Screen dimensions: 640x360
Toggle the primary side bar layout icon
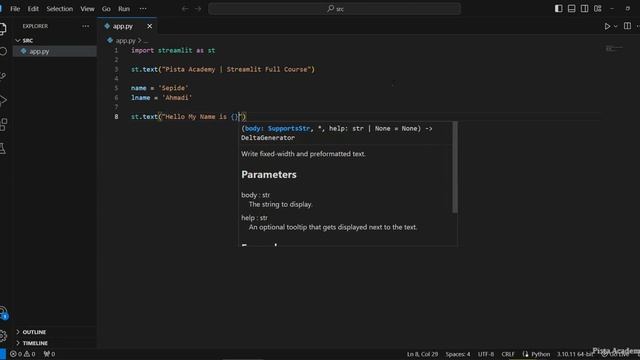558,9
